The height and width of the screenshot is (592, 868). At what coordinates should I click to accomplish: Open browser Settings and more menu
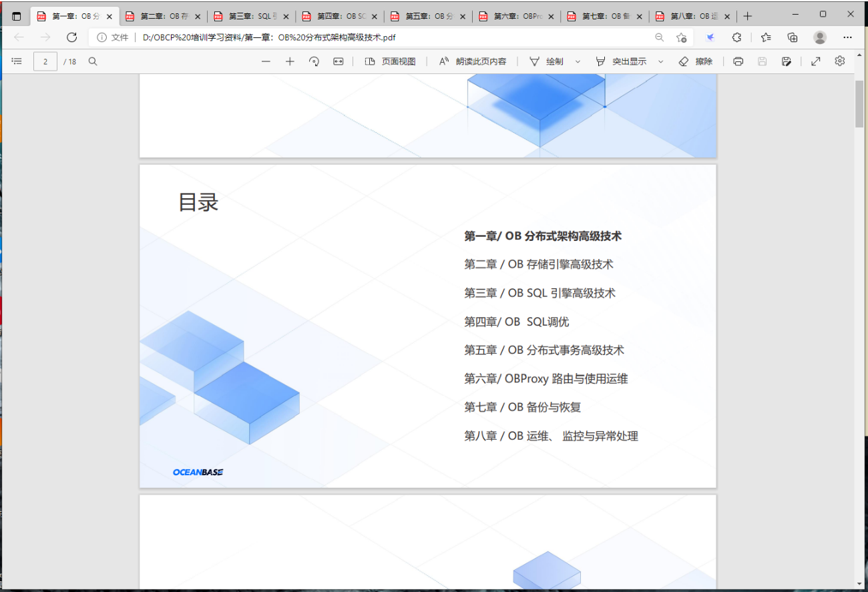click(x=848, y=37)
